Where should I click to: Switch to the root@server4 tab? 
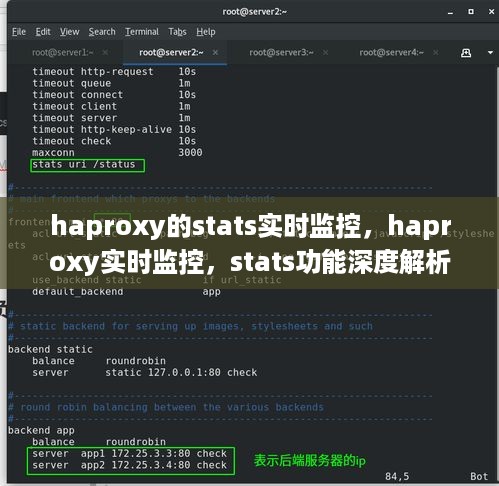click(391, 52)
